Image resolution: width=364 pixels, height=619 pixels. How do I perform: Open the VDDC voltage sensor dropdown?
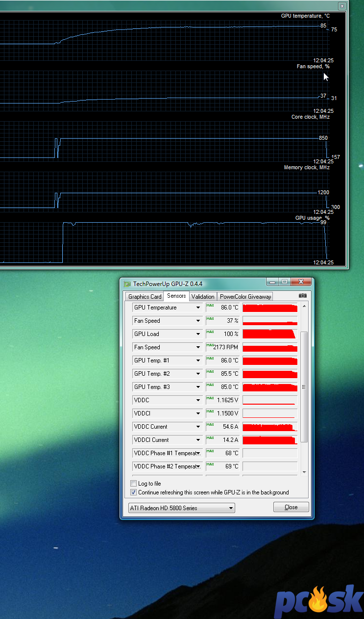coord(168,400)
